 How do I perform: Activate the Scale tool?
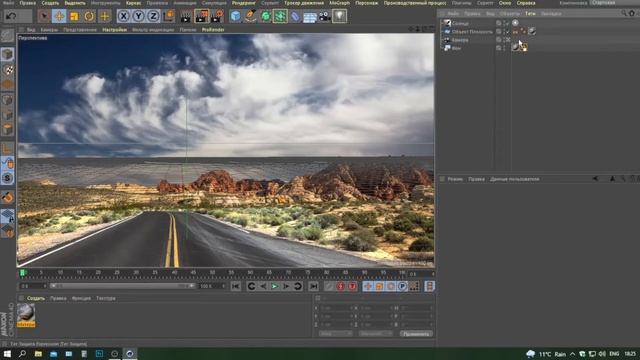[74, 16]
